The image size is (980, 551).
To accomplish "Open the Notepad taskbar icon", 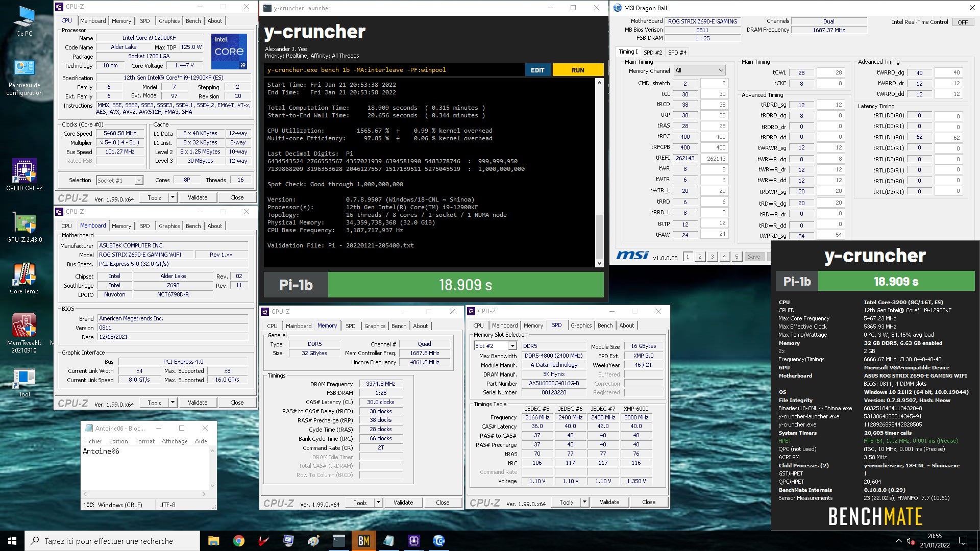I will pyautogui.click(x=388, y=541).
